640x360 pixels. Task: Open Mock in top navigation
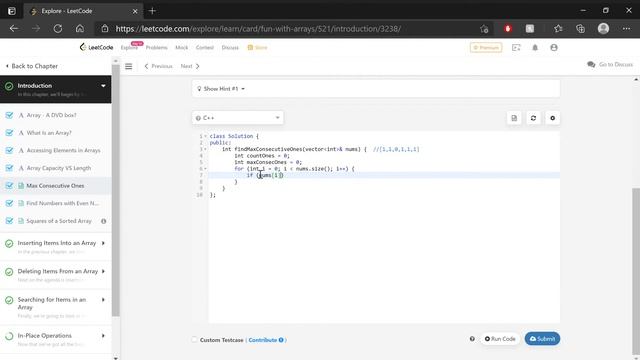(x=182, y=47)
